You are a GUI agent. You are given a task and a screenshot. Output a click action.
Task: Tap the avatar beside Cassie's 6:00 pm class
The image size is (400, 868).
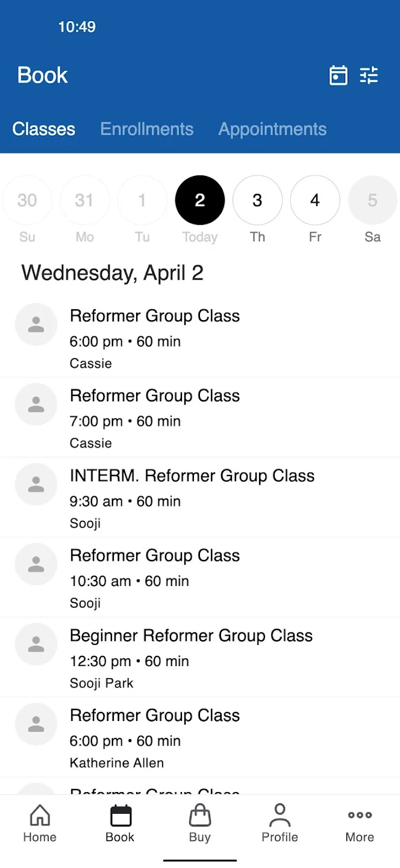coord(36,324)
